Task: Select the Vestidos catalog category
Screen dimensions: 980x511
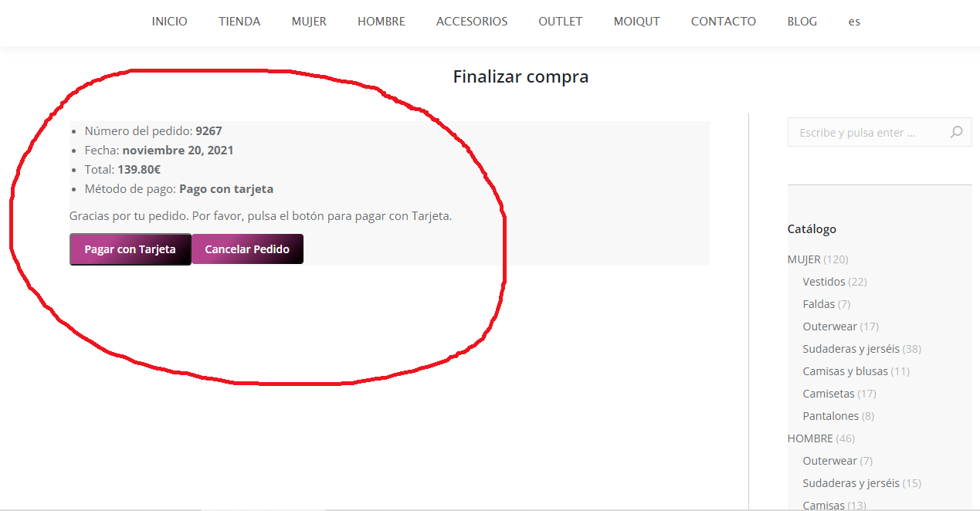Action: coord(824,282)
